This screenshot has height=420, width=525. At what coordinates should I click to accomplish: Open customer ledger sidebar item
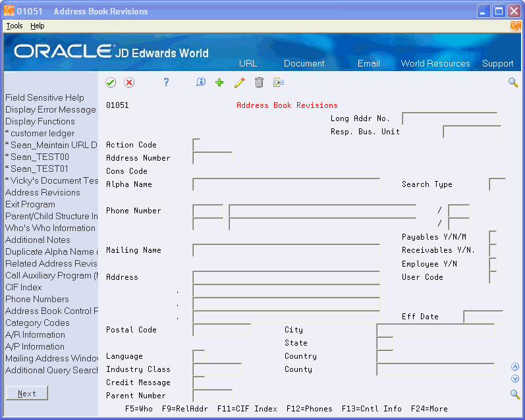tap(40, 133)
